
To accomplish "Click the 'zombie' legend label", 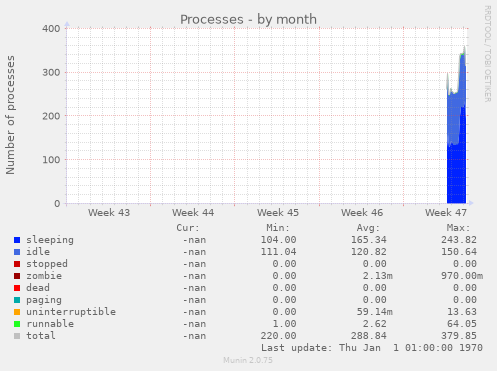I will pyautogui.click(x=44, y=276).
